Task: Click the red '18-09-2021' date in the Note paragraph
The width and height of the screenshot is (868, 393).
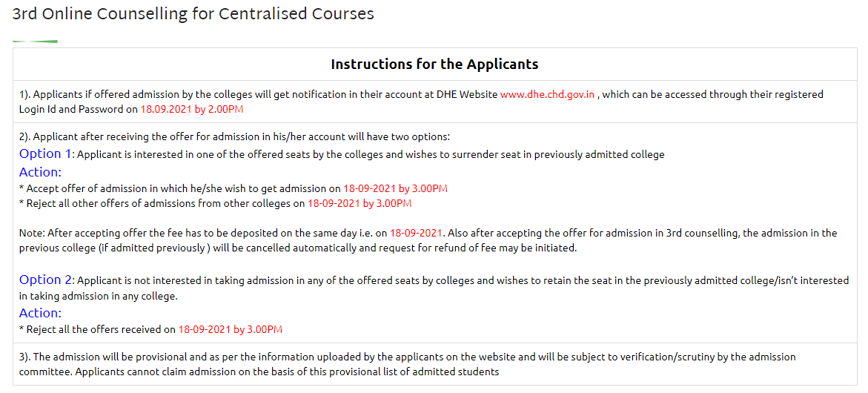Action: (416, 234)
